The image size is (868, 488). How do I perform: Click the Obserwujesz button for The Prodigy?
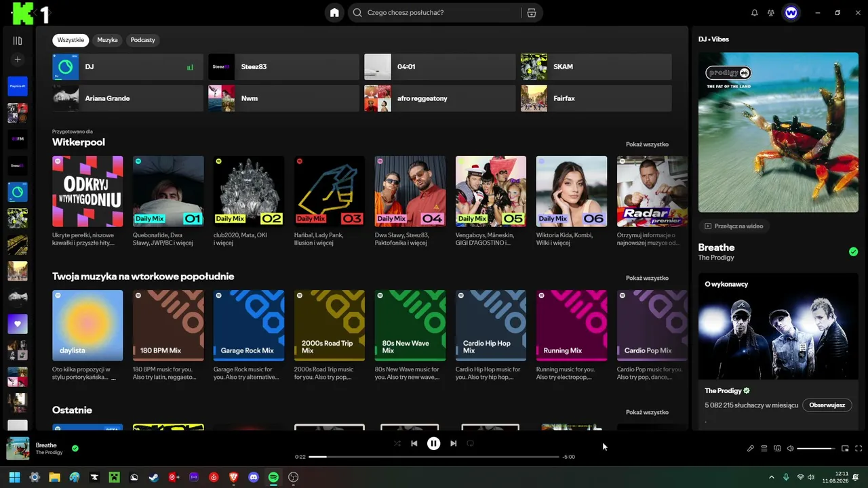pos(827,405)
